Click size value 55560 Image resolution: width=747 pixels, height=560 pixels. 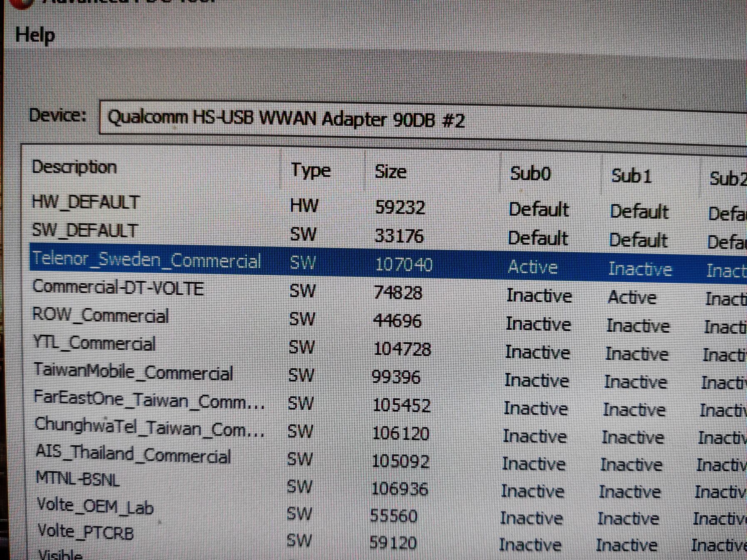[394, 516]
